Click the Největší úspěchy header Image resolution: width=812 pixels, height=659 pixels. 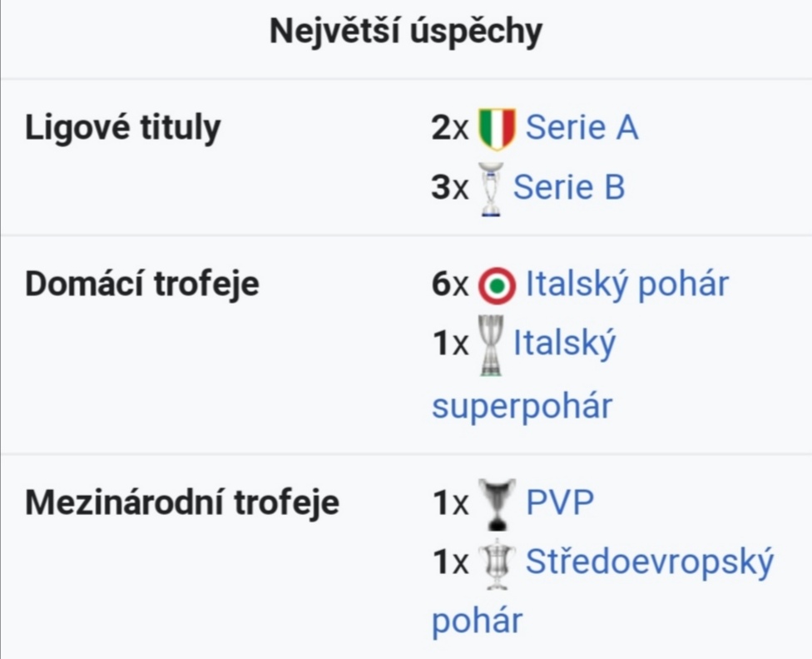pyautogui.click(x=406, y=32)
